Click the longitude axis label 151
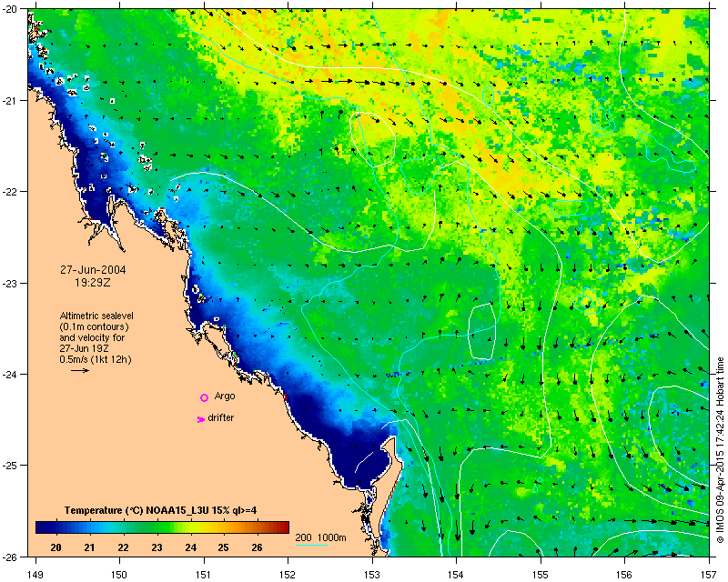This screenshot has height=582, width=728. (204, 575)
